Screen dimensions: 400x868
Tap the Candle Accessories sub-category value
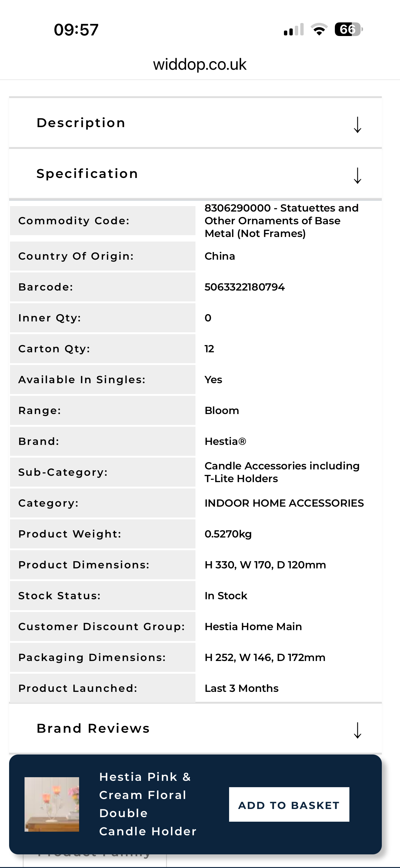click(282, 472)
